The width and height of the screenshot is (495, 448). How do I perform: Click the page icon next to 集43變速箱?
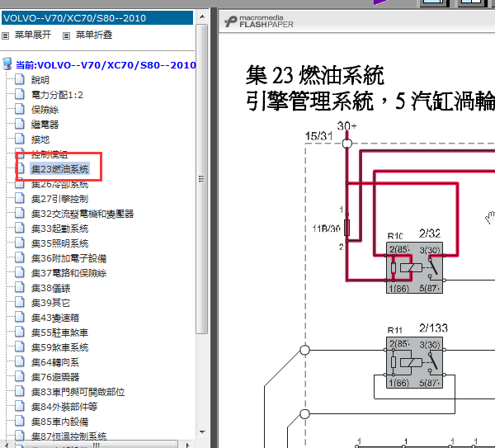click(x=20, y=317)
